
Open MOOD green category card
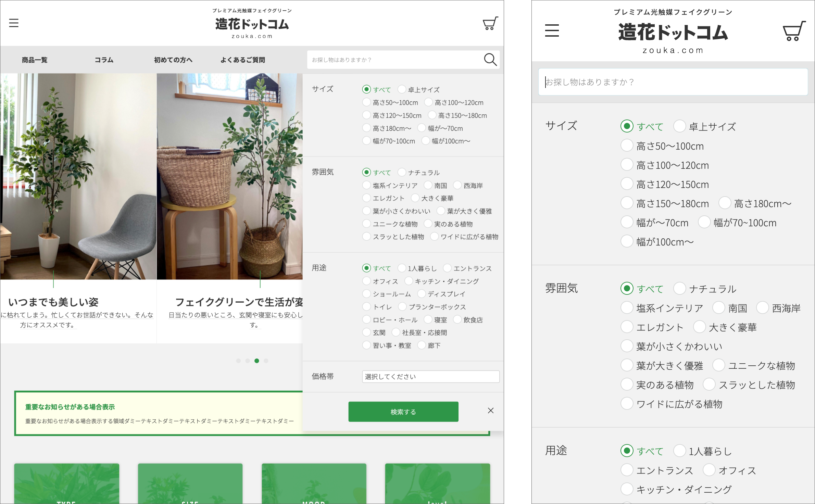pyautogui.click(x=314, y=483)
